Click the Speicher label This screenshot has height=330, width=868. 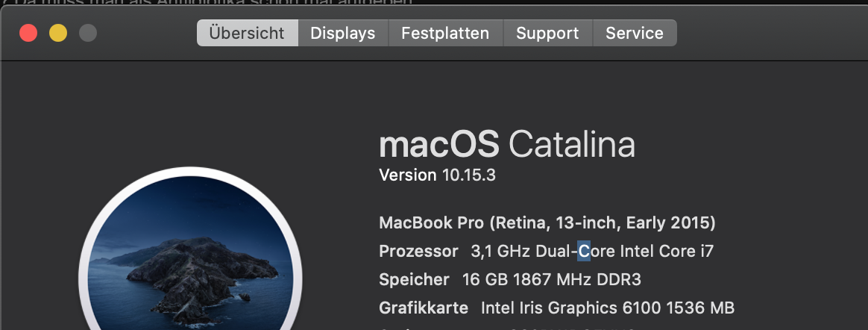click(414, 279)
